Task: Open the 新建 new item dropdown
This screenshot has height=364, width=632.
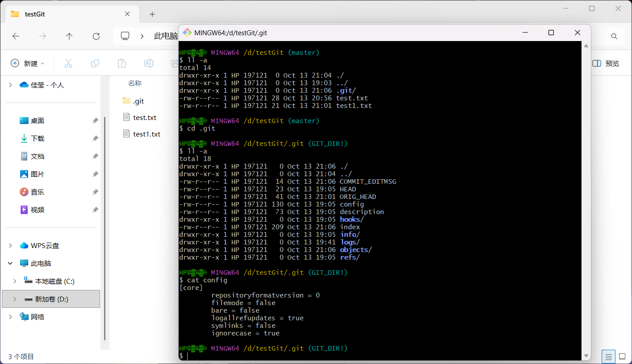Action: (28, 63)
